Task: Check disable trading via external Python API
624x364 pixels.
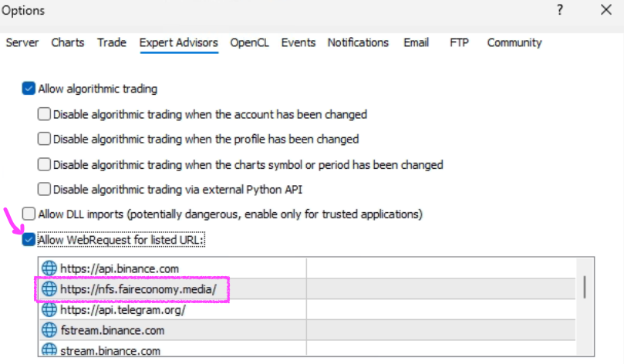Action: (x=44, y=189)
